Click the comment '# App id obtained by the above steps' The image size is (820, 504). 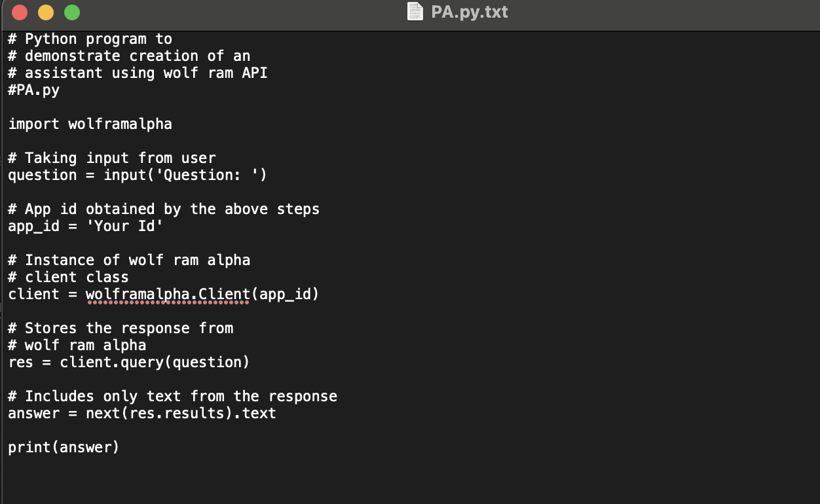click(x=164, y=209)
